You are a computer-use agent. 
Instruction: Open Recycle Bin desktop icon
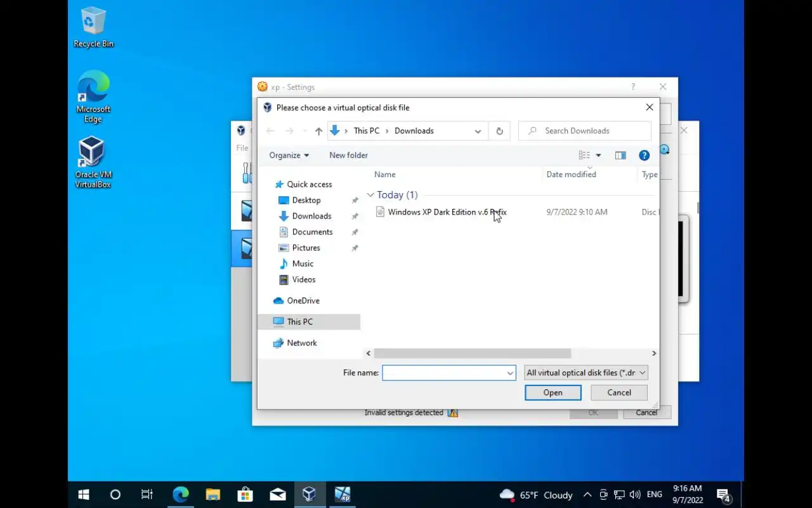pyautogui.click(x=93, y=29)
